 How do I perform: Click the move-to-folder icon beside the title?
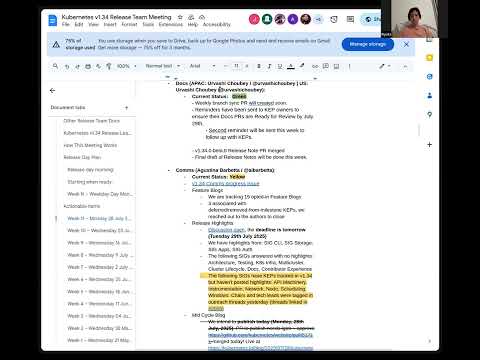(191, 17)
